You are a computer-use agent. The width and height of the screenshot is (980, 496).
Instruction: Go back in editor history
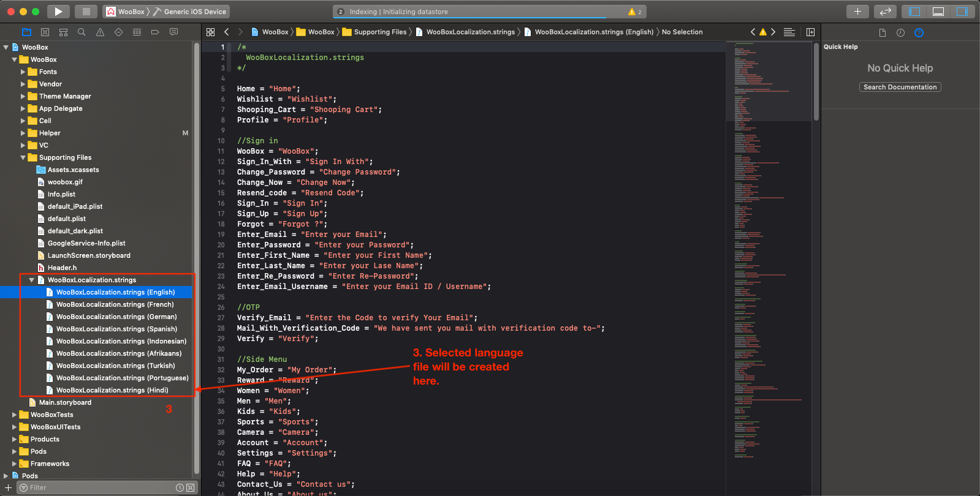(227, 32)
